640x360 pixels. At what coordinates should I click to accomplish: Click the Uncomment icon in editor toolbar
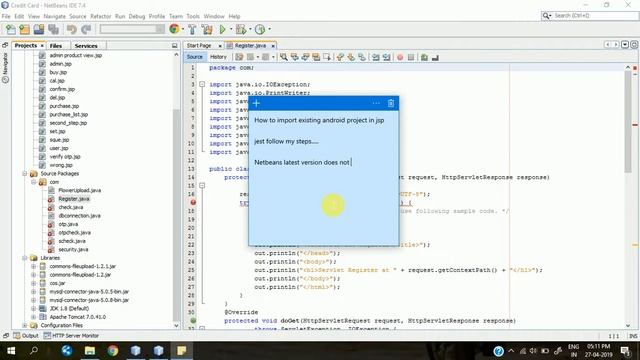(435, 58)
